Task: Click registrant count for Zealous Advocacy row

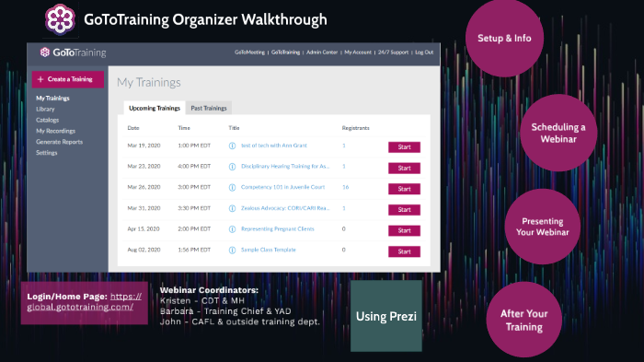Action: click(x=344, y=208)
